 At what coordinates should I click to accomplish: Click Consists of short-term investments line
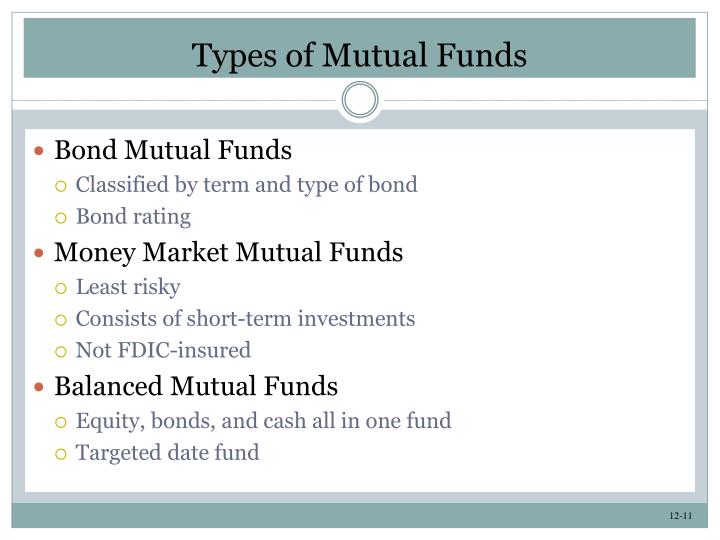point(245,319)
